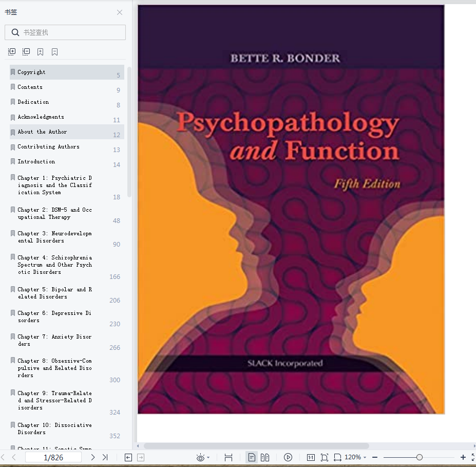Select the Acknowledgments bookmark
Image resolution: width=476 pixels, height=467 pixels.
point(67,117)
